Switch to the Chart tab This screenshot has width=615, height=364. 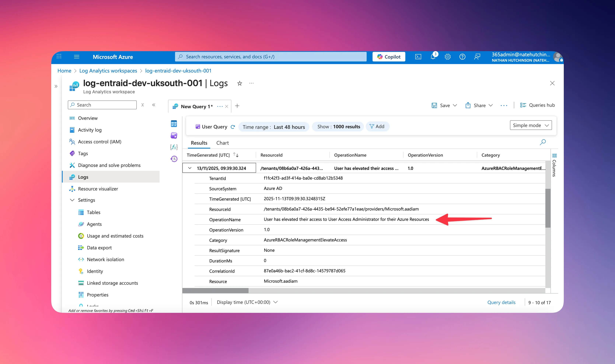click(222, 143)
